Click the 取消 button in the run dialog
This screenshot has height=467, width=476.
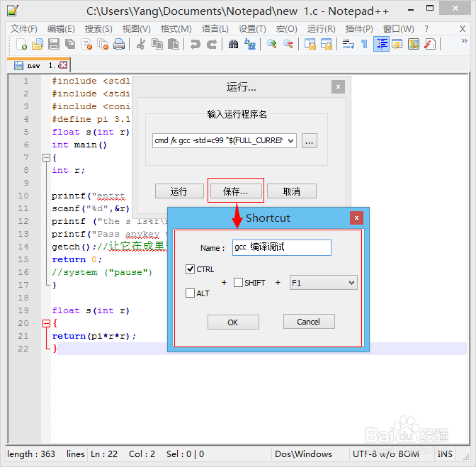(292, 191)
